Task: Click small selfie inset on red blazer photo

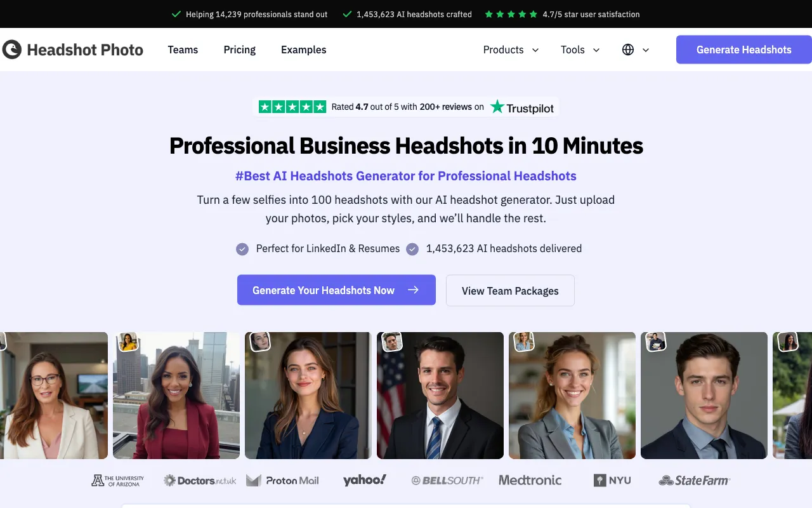Action: (x=128, y=342)
